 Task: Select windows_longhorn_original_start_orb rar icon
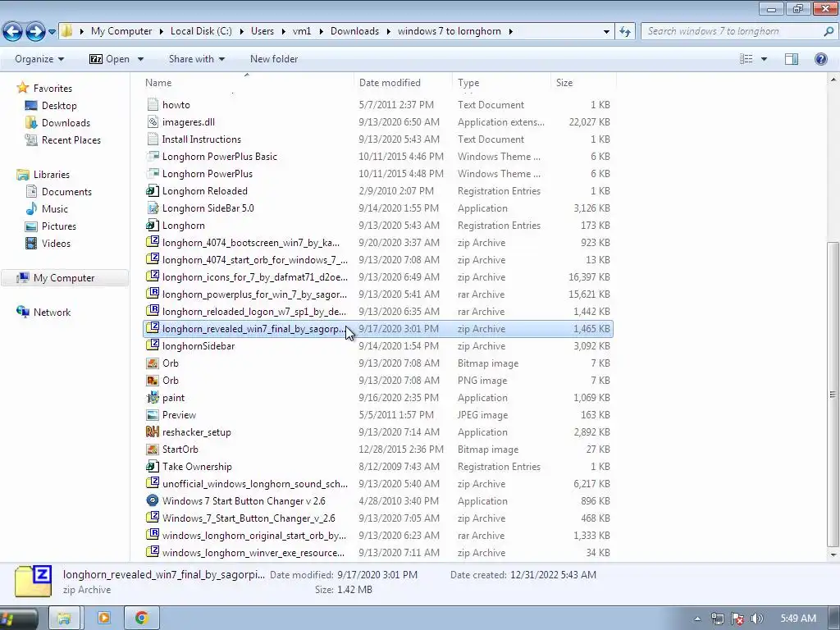coord(153,535)
